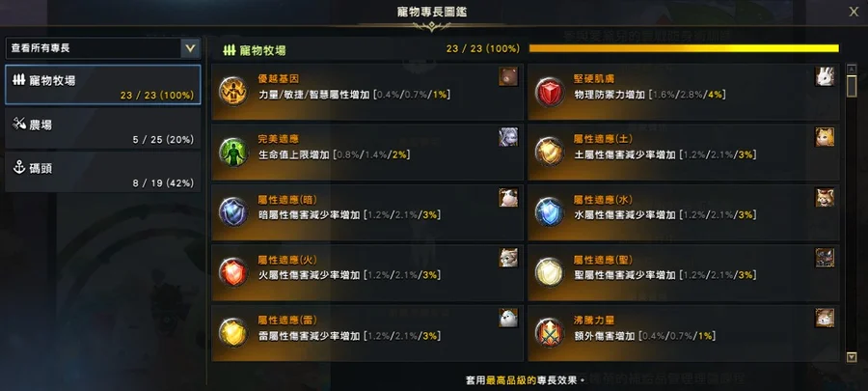868x391 pixels.
Task: Click the 寵物牧場 completion progress bar
Action: (684, 48)
